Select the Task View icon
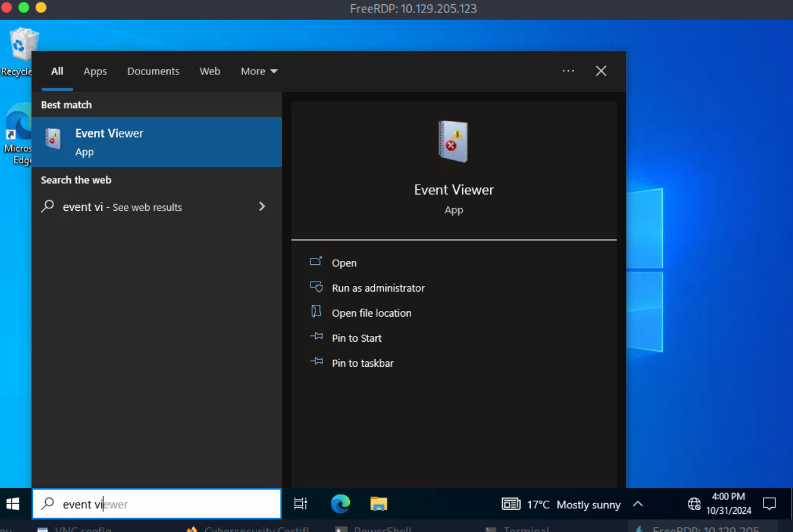This screenshot has width=793, height=532. (x=300, y=504)
